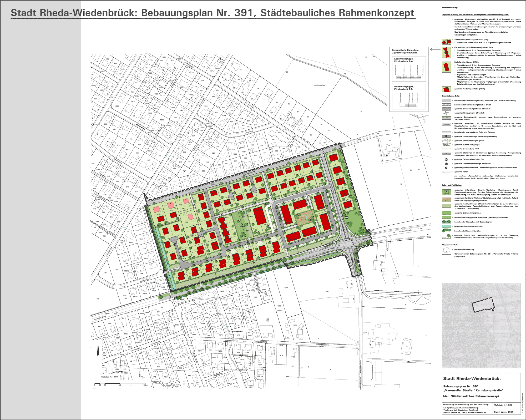
Task: Click the bestehende Bebauung legend symbol
Action: point(446,250)
